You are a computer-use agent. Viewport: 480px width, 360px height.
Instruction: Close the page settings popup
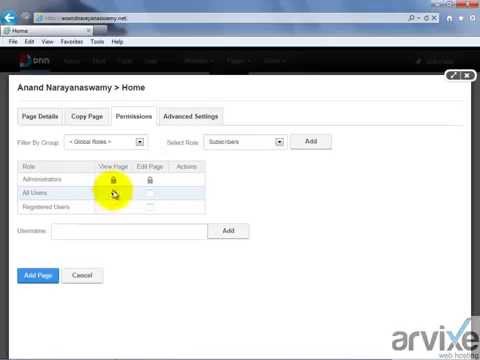click(467, 76)
